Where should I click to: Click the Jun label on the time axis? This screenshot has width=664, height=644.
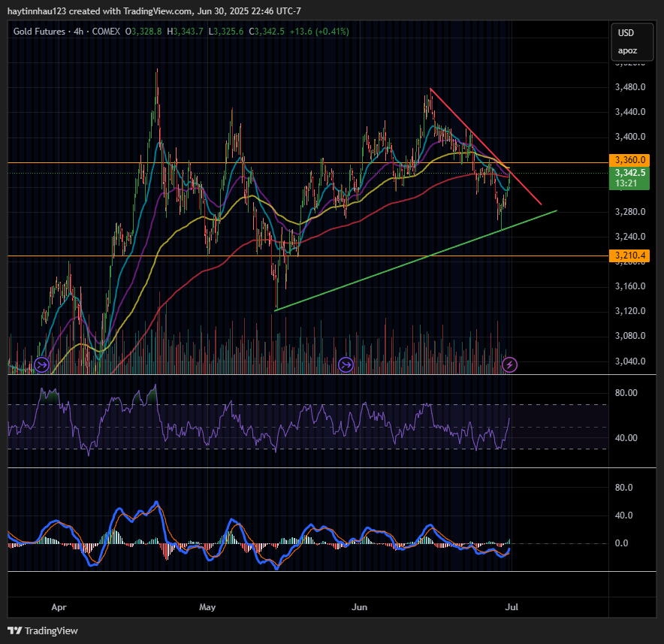click(x=360, y=607)
